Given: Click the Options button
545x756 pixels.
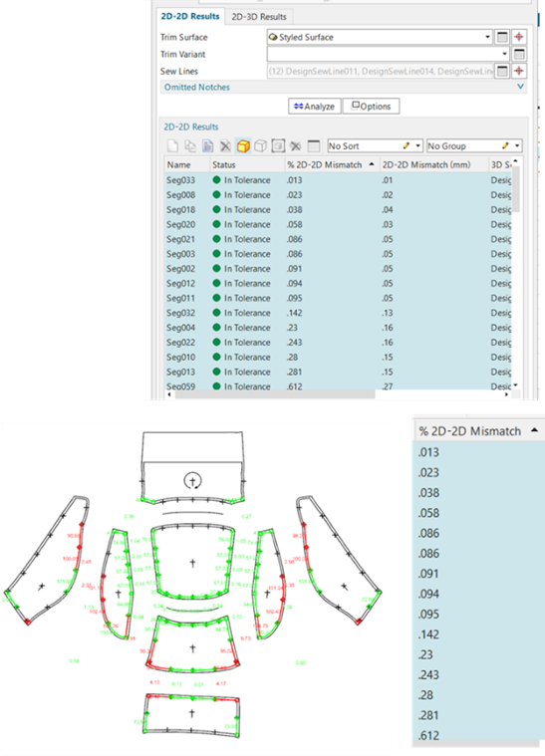Looking at the screenshot, I should pyautogui.click(x=371, y=106).
